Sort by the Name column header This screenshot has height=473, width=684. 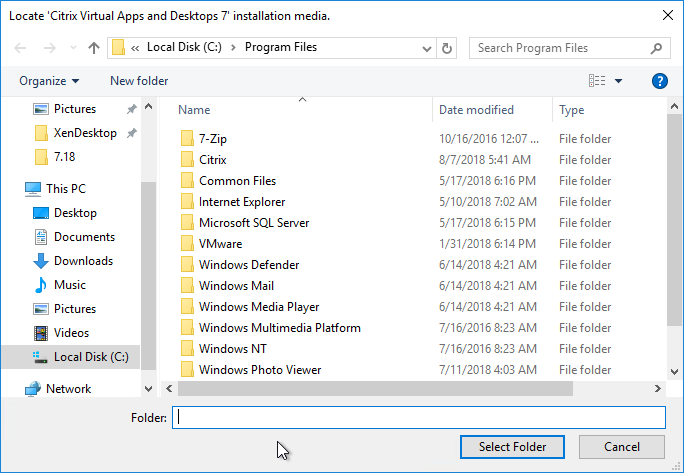point(194,110)
